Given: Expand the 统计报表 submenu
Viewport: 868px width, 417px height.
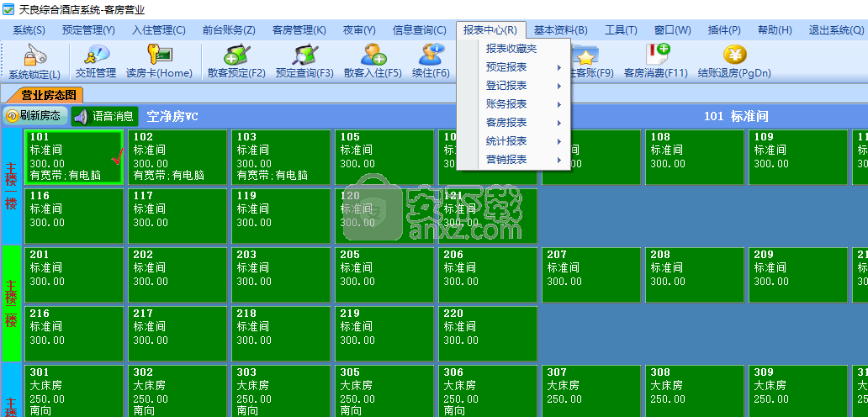Looking at the screenshot, I should tap(513, 141).
